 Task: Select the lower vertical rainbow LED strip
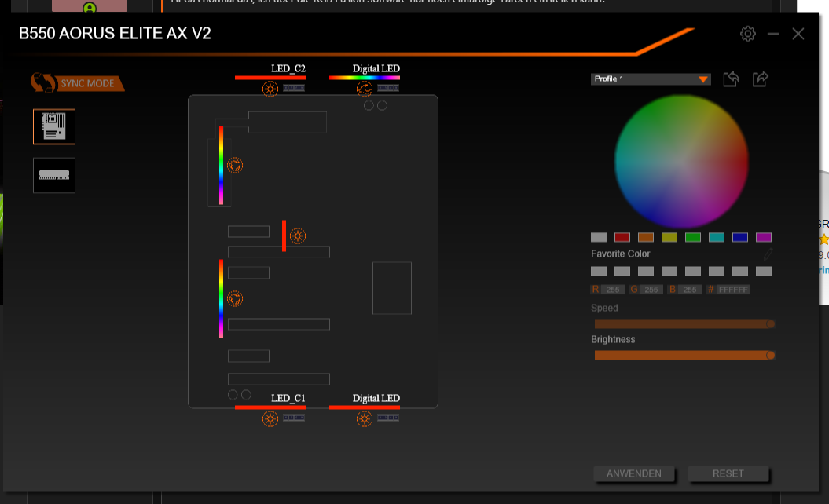(x=221, y=298)
